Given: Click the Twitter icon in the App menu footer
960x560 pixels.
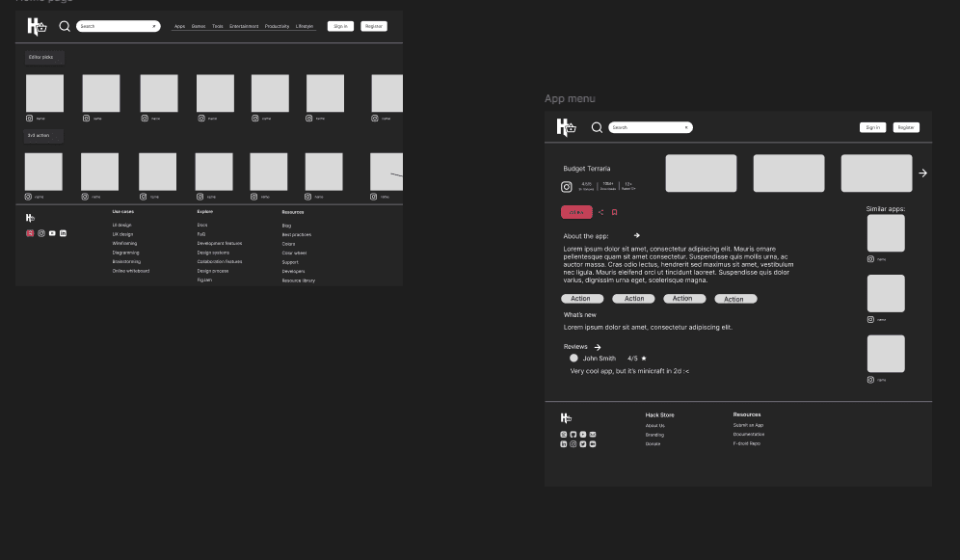Looking at the screenshot, I should coord(582,444).
